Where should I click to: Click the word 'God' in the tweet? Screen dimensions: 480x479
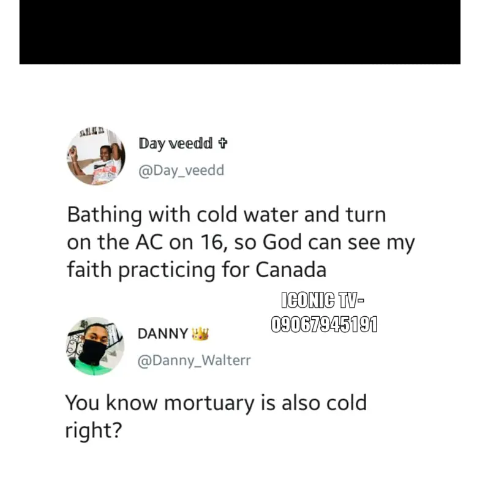[282, 242]
